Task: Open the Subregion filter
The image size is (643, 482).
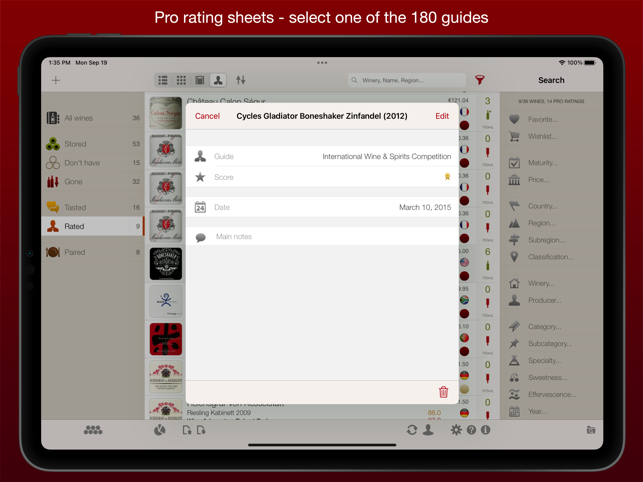Action: click(551, 240)
